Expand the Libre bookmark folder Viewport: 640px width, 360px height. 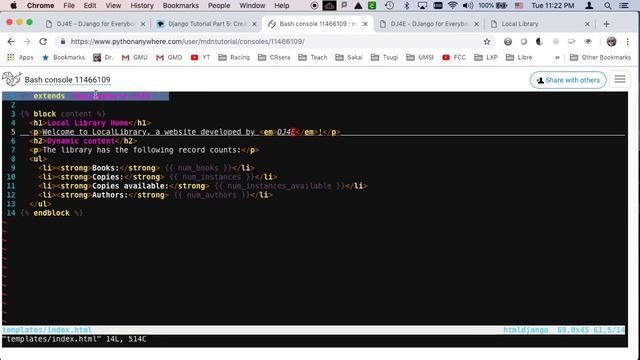pyautogui.click(x=519, y=58)
